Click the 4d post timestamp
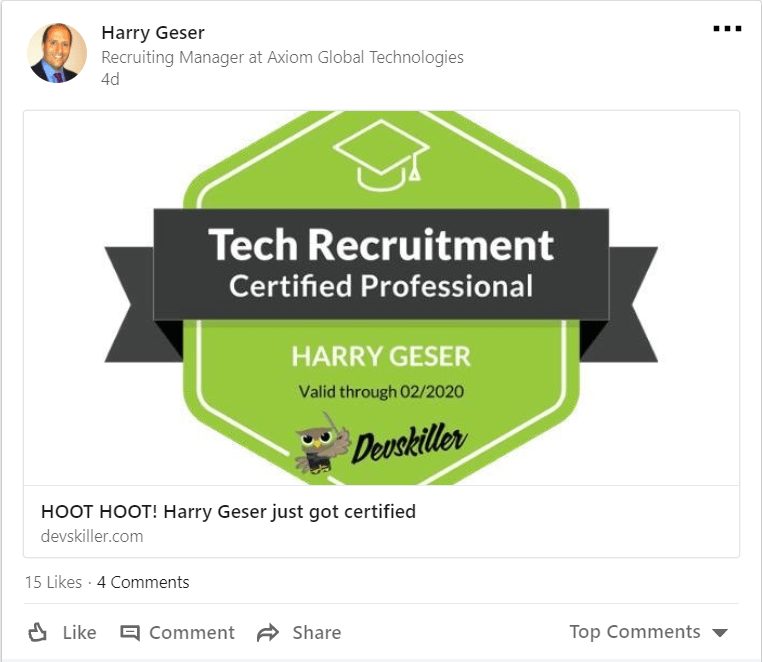 click(x=110, y=79)
